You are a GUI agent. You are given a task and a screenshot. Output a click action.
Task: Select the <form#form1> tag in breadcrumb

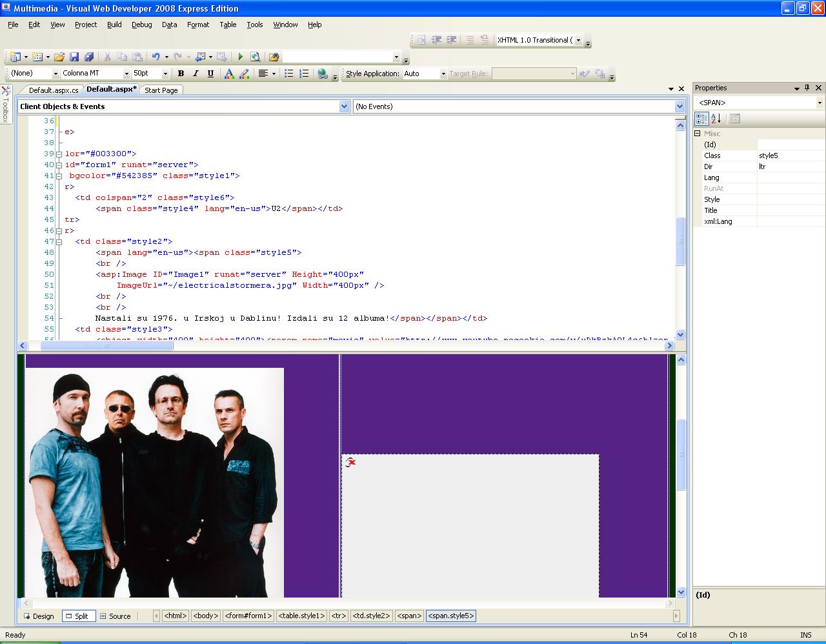(x=248, y=616)
